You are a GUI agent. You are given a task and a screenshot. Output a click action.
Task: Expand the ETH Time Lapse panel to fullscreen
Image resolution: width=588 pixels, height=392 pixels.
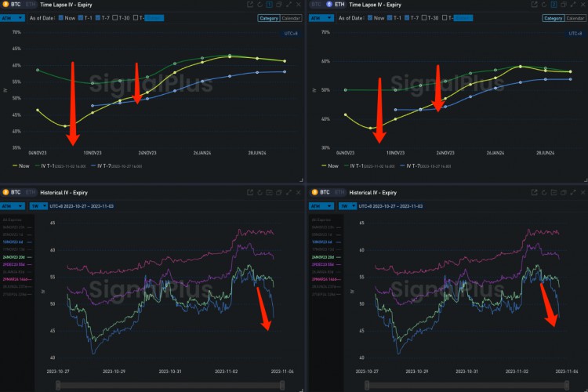click(x=572, y=5)
